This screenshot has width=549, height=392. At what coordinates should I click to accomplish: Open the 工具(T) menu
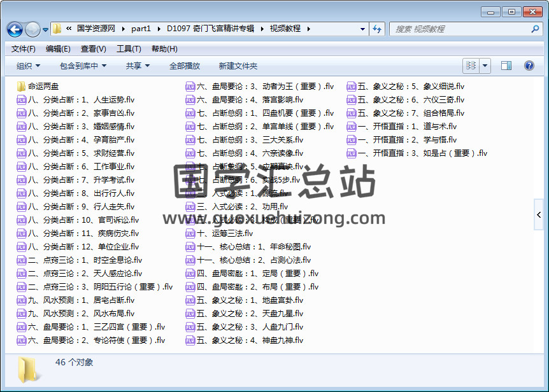coord(129,49)
